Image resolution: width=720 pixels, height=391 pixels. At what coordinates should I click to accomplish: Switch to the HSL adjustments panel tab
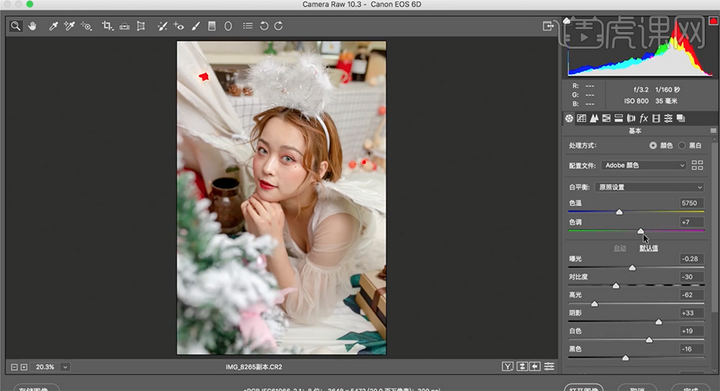click(x=607, y=118)
